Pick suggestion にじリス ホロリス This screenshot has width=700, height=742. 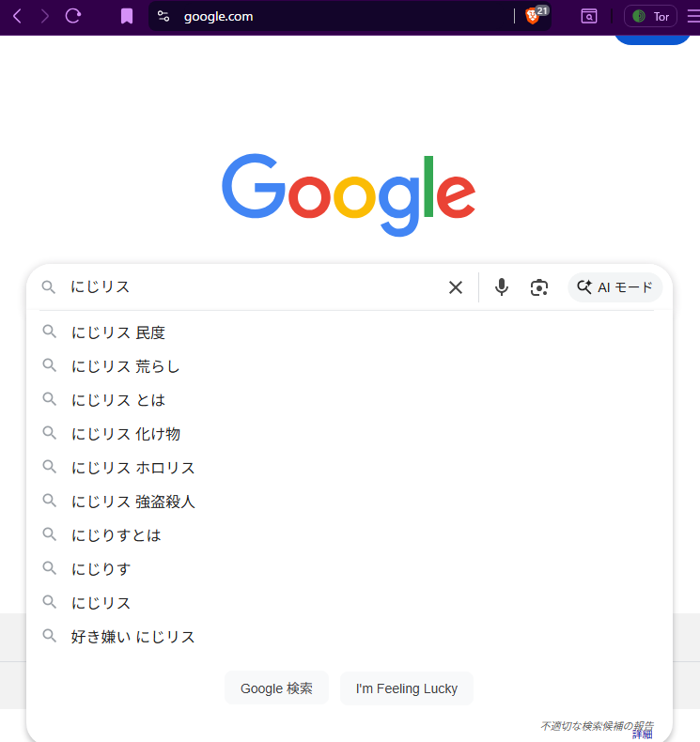(x=133, y=468)
